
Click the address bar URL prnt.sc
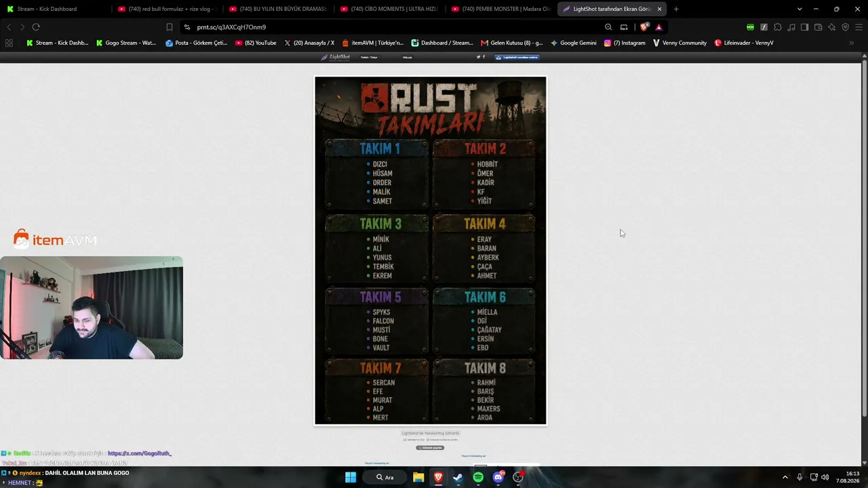pos(231,27)
